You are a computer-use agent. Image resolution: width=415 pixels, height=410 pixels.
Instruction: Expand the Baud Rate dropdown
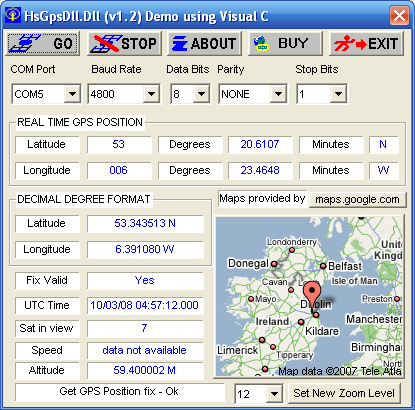click(151, 94)
